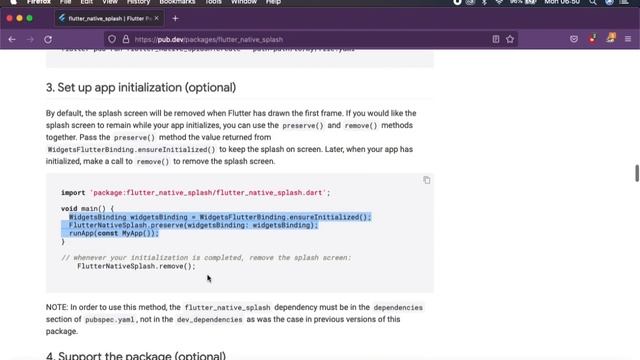Open the red extension icon in toolbar
This screenshot has height=360, width=640.
click(x=592, y=39)
